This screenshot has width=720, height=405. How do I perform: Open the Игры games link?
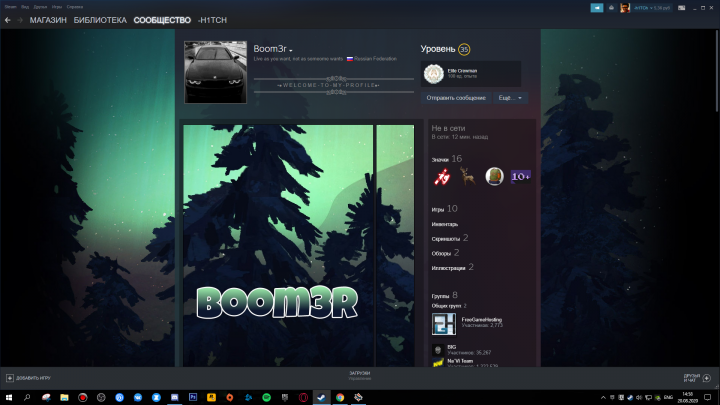coord(438,209)
